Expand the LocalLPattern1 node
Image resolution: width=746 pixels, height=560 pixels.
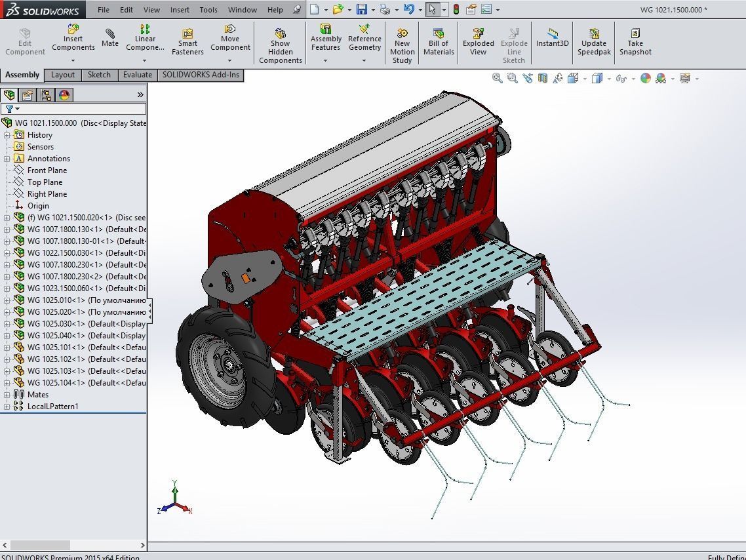coord(7,407)
